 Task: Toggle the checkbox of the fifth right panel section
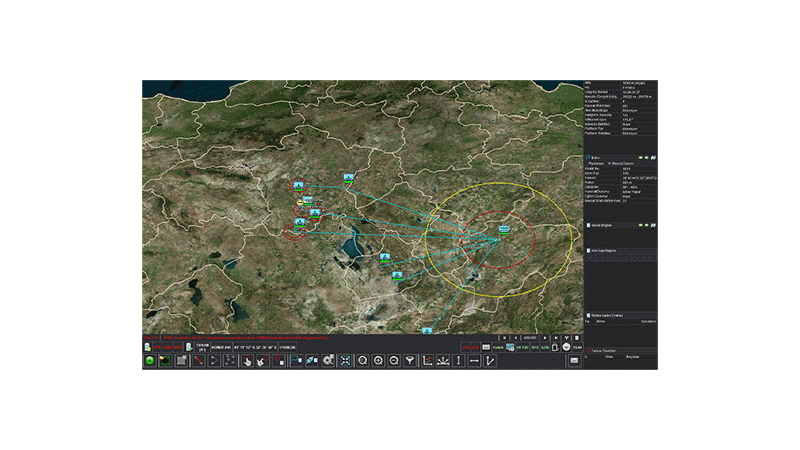(588, 315)
